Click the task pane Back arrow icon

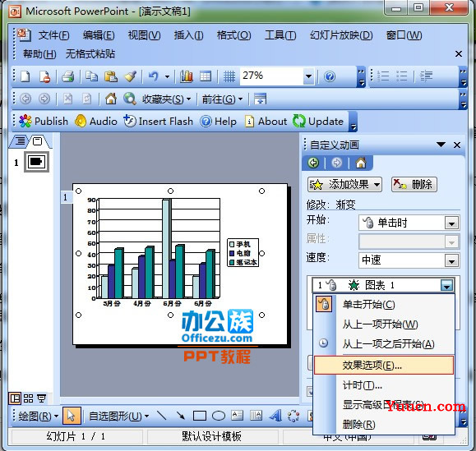click(313, 163)
